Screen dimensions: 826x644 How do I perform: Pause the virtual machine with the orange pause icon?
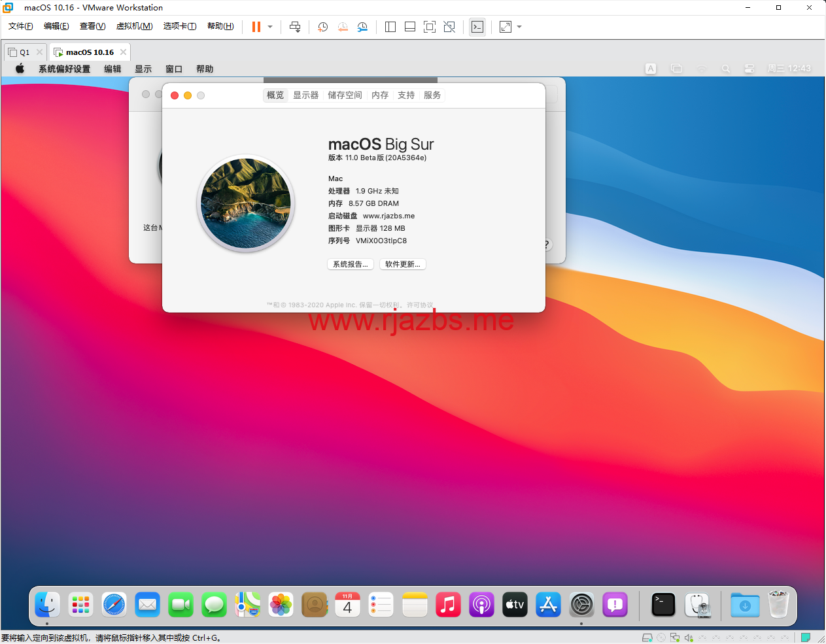coord(256,27)
